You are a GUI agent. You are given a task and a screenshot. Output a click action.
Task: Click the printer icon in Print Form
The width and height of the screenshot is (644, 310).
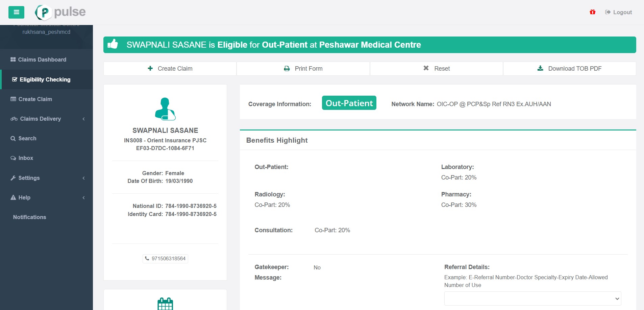point(287,69)
